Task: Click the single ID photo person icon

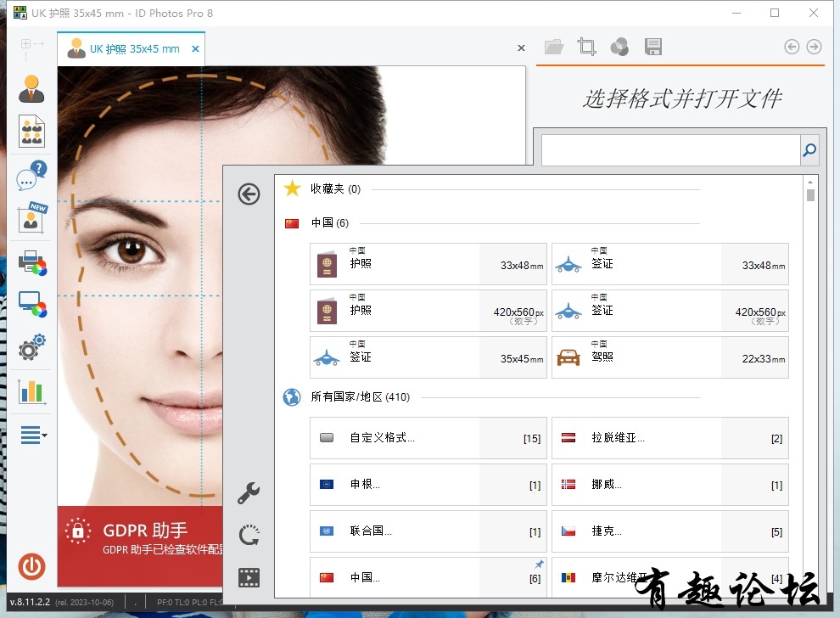Action: tap(31, 89)
